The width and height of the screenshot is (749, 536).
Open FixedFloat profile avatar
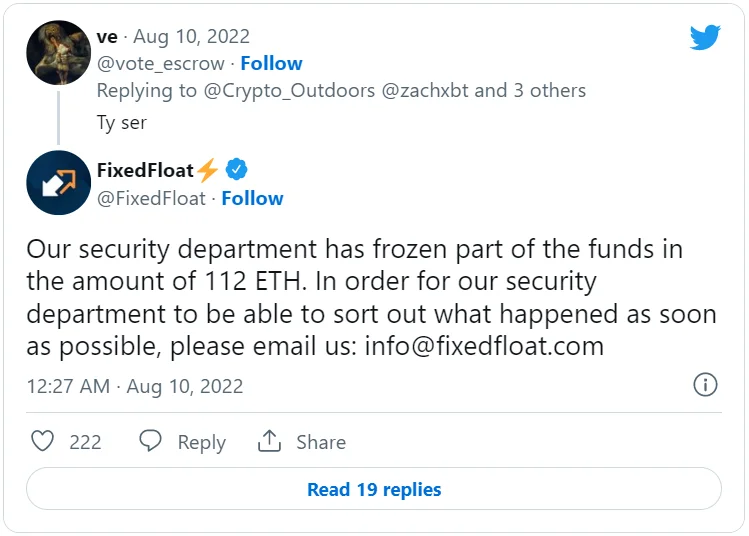59,183
